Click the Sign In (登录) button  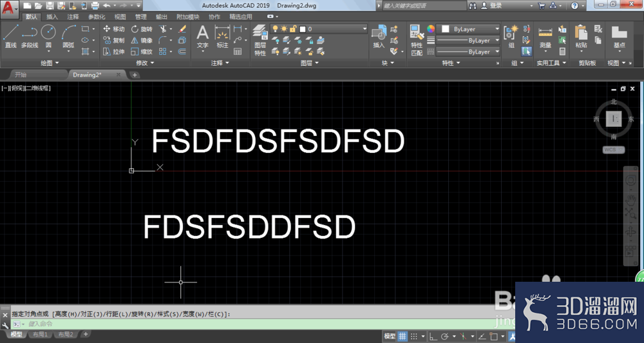(x=491, y=6)
